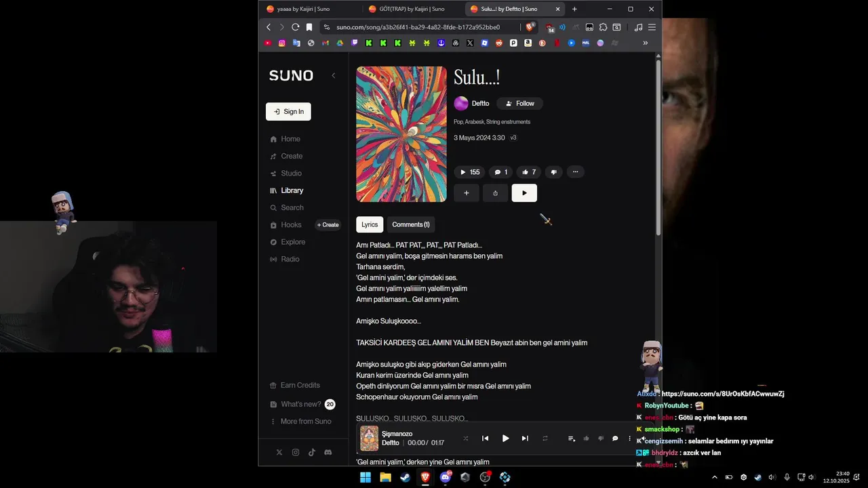Follow the artist Deftto
Image resolution: width=868 pixels, height=488 pixels.
pos(520,104)
